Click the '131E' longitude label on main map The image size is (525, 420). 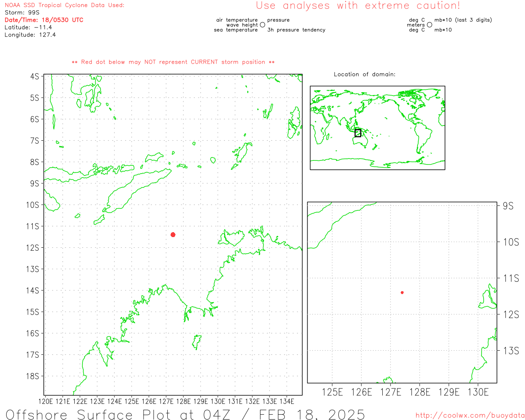235,402
